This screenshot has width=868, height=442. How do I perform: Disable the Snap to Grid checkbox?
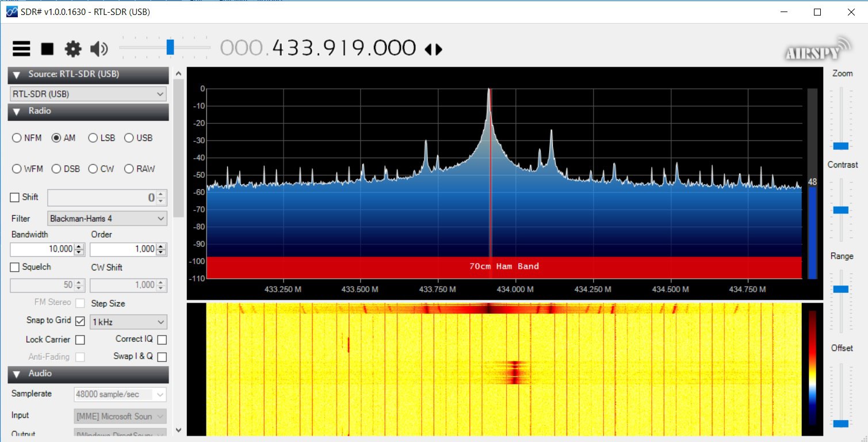80,321
